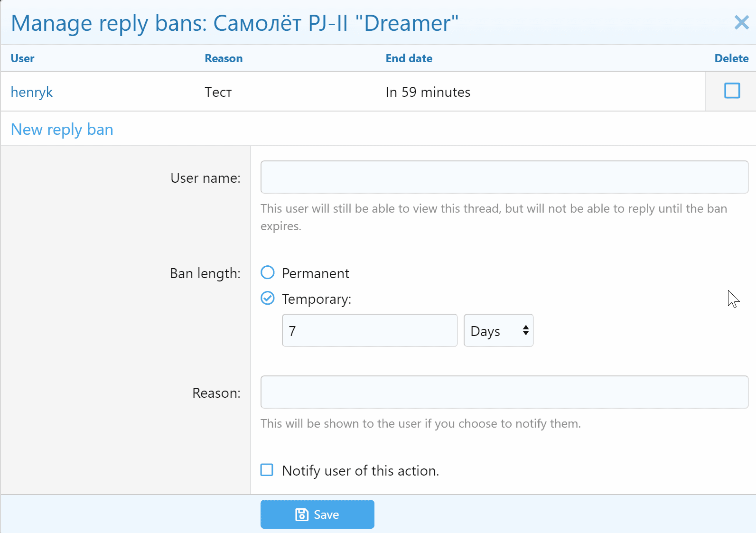Select the Permanent ban length option
This screenshot has height=533, width=756.
point(268,273)
